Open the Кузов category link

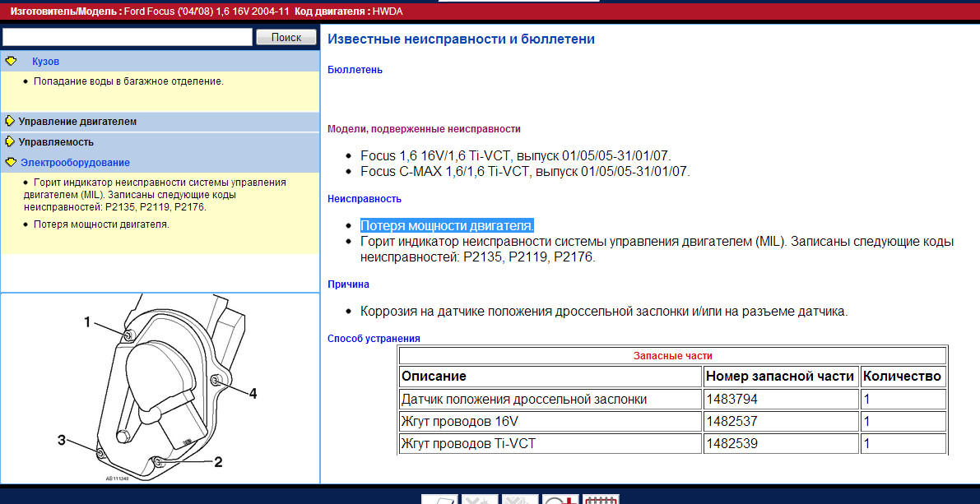point(45,61)
